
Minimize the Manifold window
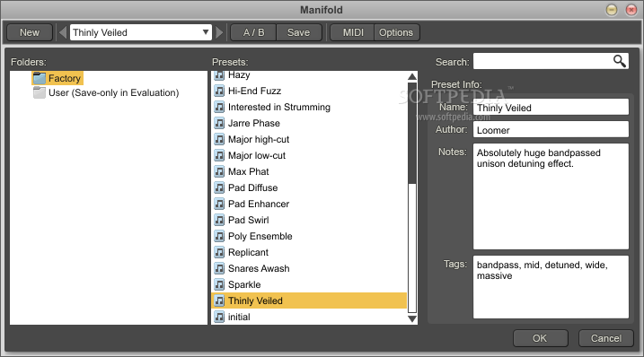coord(612,10)
